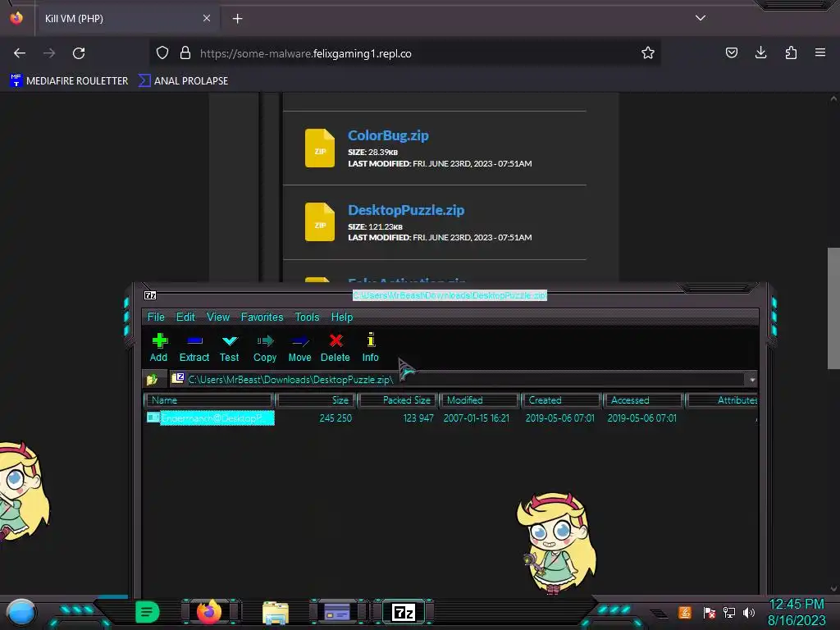
Task: Open the volume speaker tray icon
Action: tap(749, 612)
